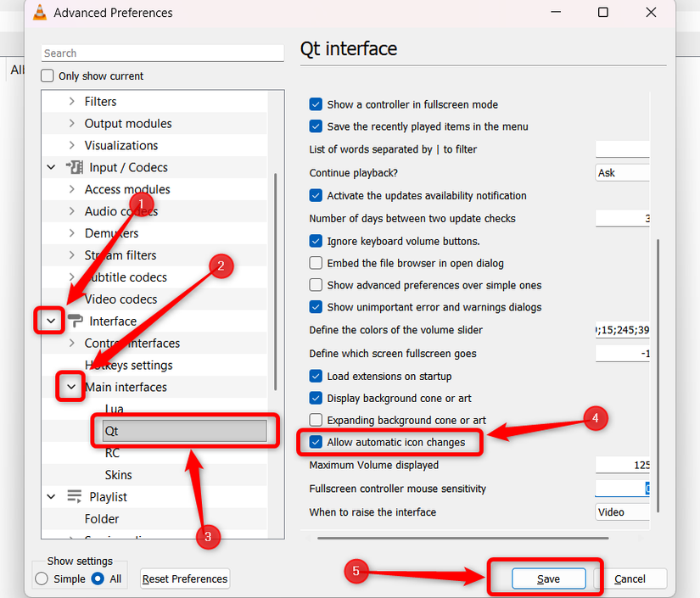700x598 pixels.
Task: Click the VLC cone icon in title bar
Action: point(39,13)
